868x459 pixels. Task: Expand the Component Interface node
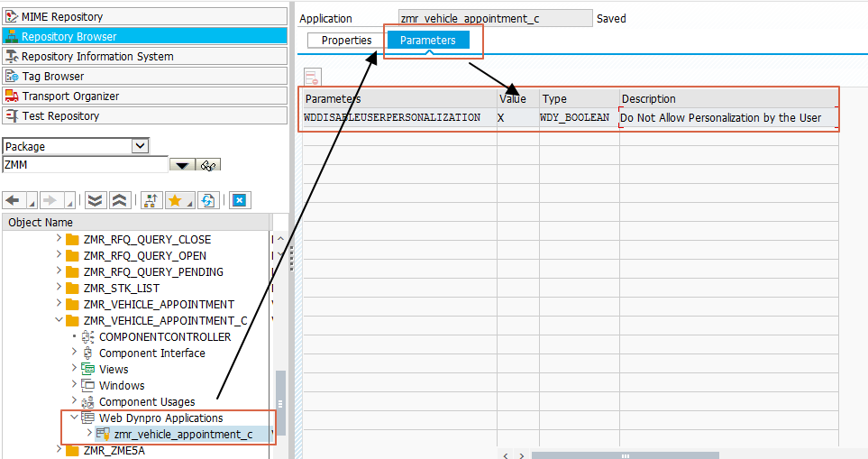tap(74, 352)
